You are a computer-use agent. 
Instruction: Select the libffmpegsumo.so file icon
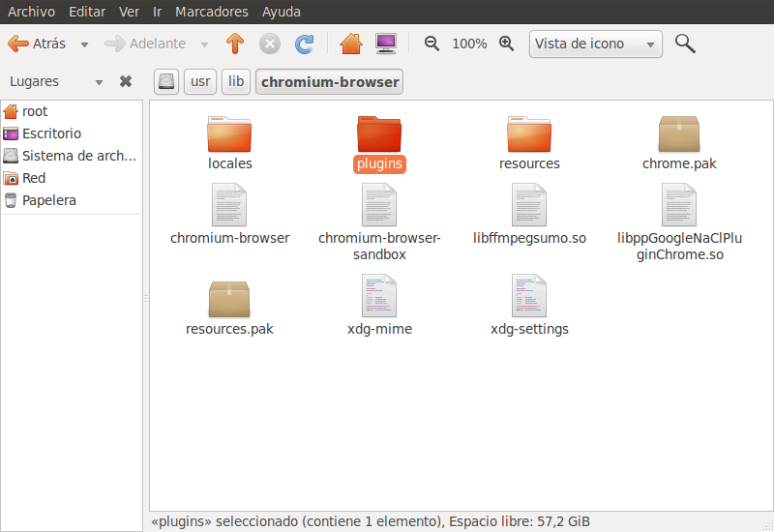pyautogui.click(x=529, y=205)
